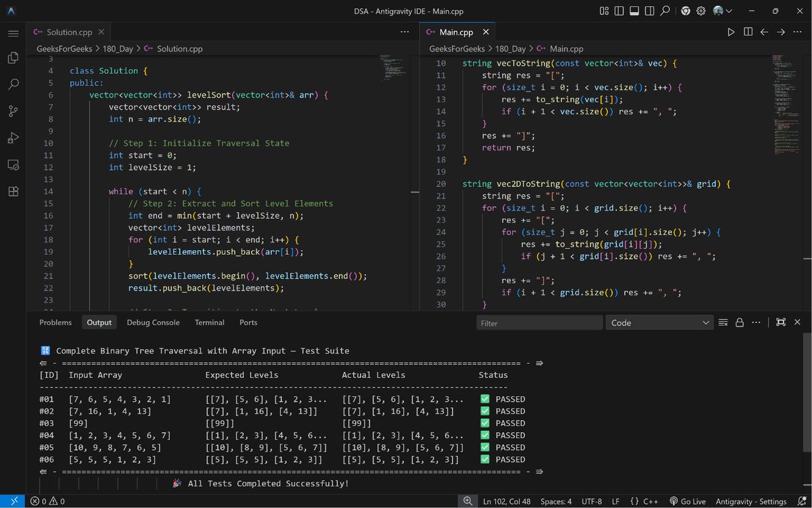Click line number 14 in Solution.cpp gutter
Image resolution: width=812 pixels, height=508 pixels.
click(x=48, y=192)
